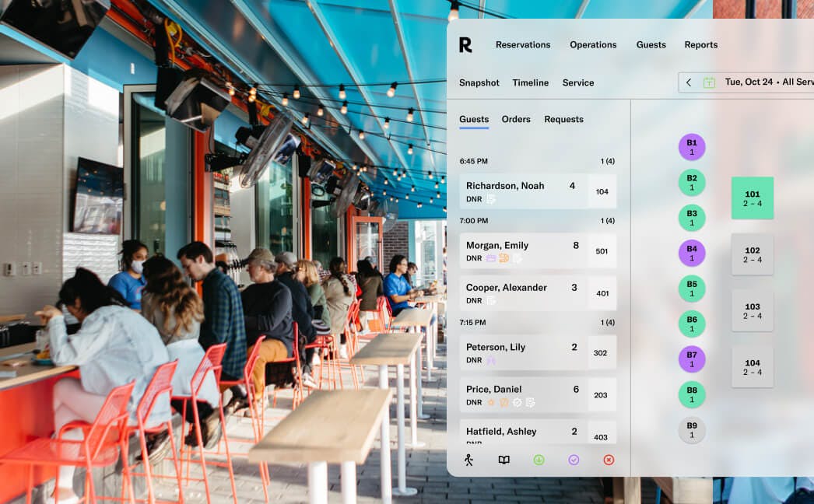
Task: Switch to the Timeline view
Action: point(531,82)
